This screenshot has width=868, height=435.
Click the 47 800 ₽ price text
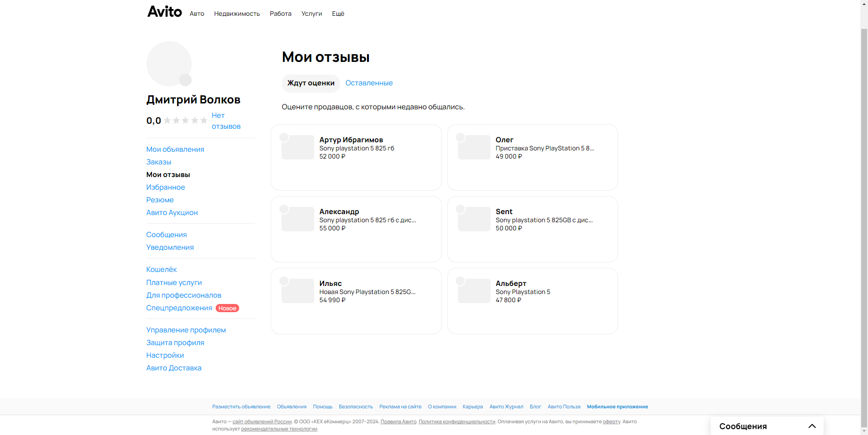(509, 300)
